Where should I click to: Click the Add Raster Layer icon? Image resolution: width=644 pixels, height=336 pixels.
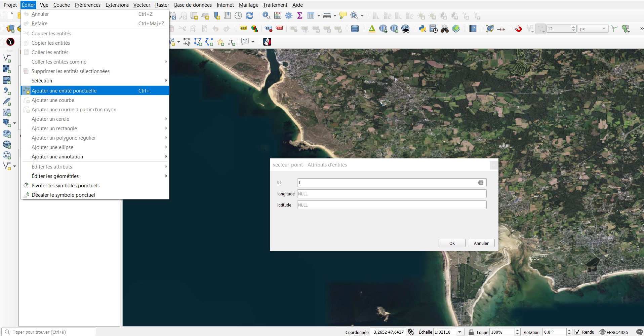point(7,69)
